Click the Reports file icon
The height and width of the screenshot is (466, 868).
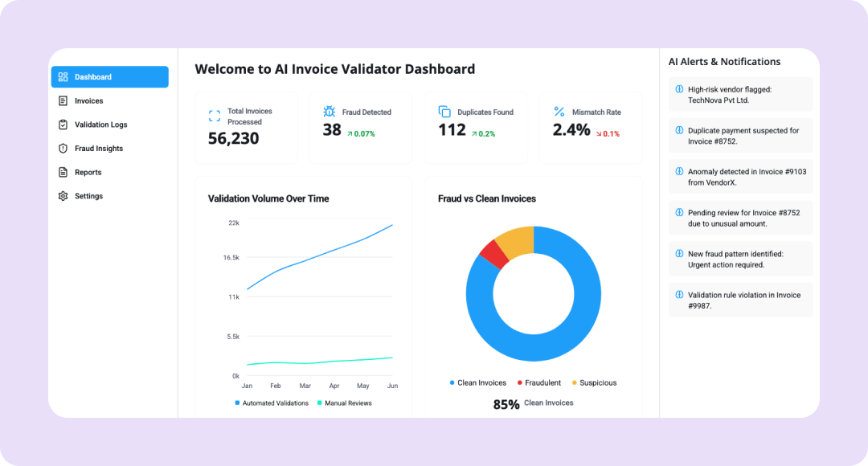[63, 172]
